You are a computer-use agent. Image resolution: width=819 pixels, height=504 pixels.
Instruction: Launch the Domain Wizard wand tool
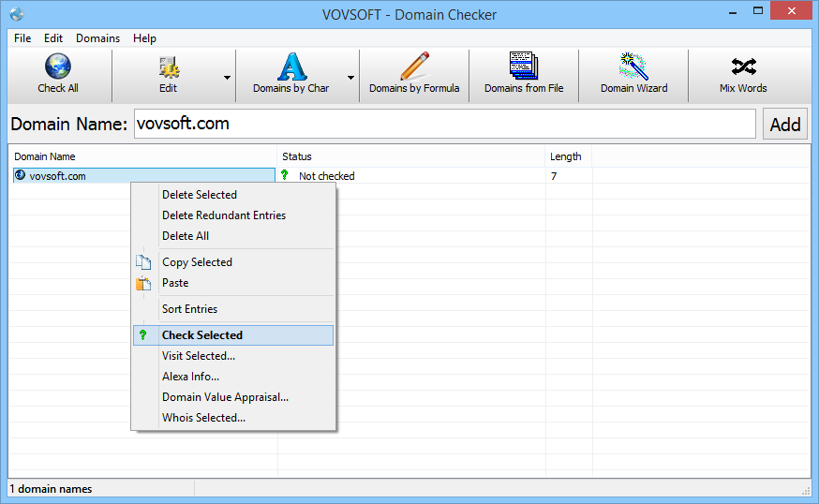click(633, 75)
